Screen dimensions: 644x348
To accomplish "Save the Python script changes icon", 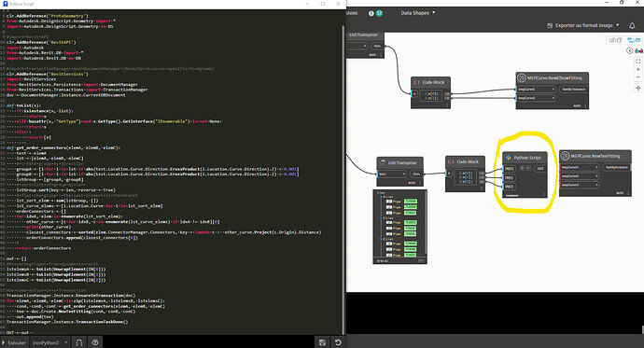I will (322, 342).
